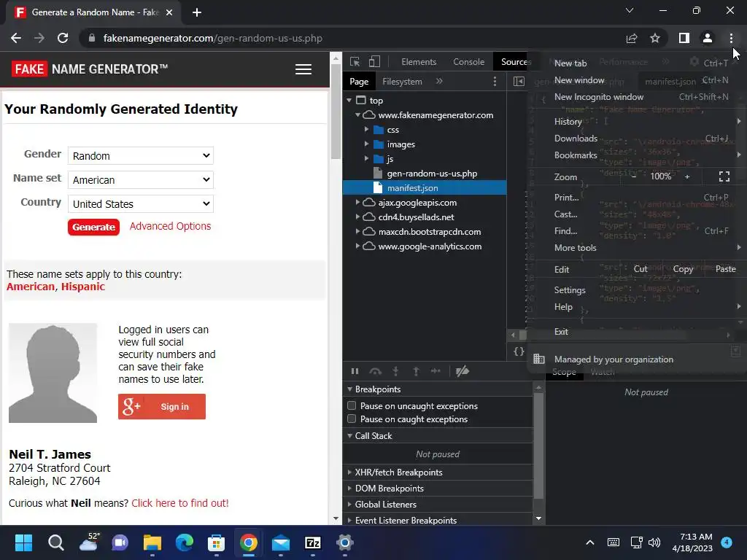Image resolution: width=747 pixels, height=560 pixels.
Task: Click the debugger step icon
Action: 436,371
